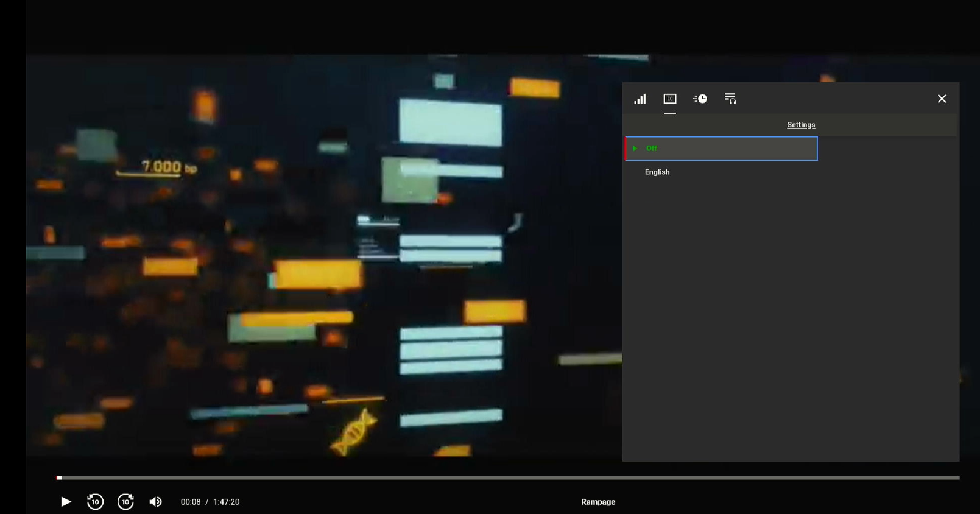This screenshot has height=514, width=980.
Task: Open the playback speed tab
Action: [700, 99]
